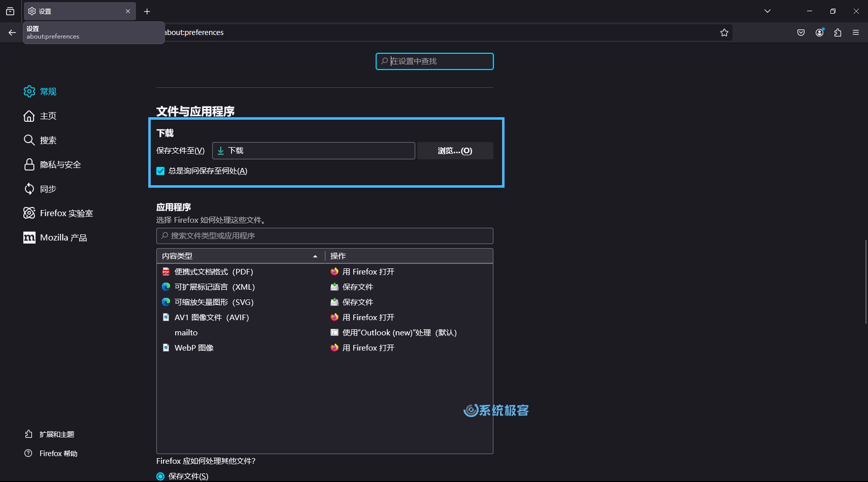Click the question mark help icon

(x=28, y=453)
